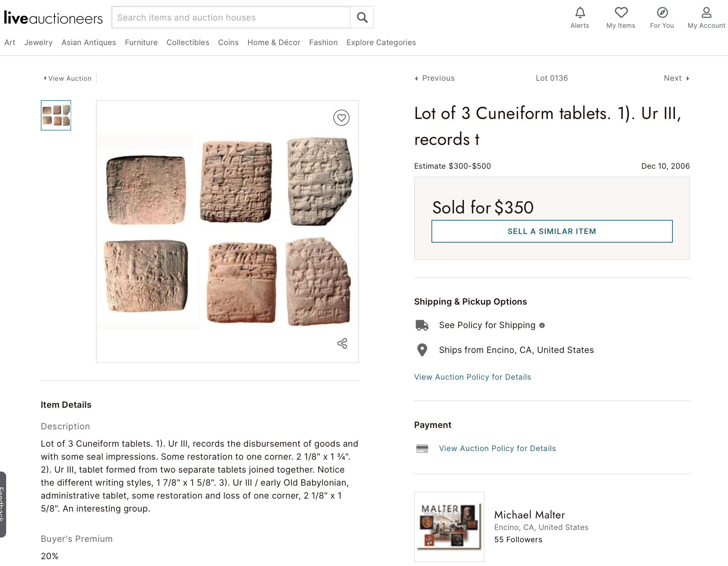
Task: Open the For You compass icon
Action: click(x=662, y=13)
